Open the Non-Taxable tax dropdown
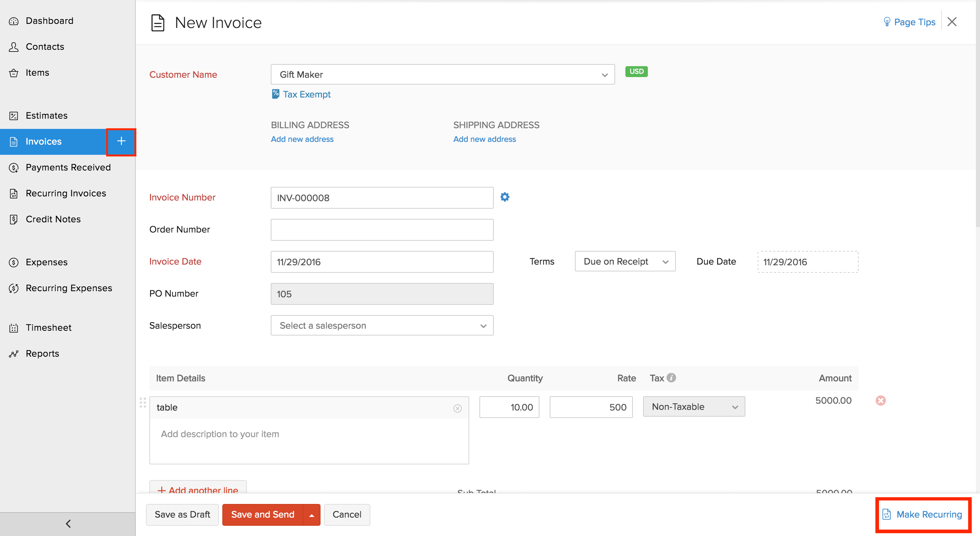Image resolution: width=980 pixels, height=536 pixels. point(735,406)
